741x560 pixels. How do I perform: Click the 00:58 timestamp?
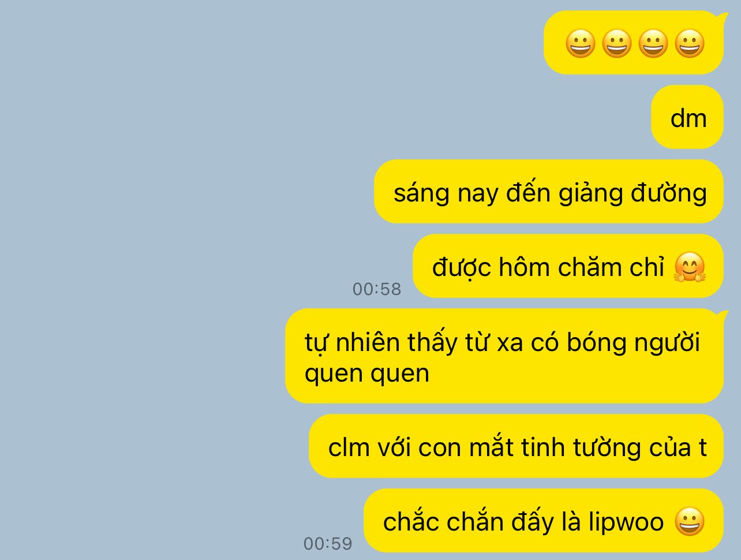[x=377, y=289]
